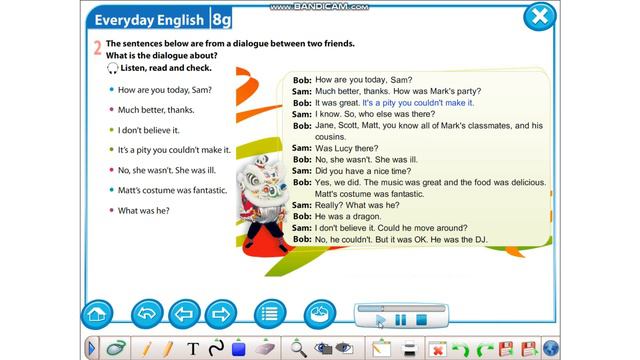Pause the audio recording

(401, 320)
